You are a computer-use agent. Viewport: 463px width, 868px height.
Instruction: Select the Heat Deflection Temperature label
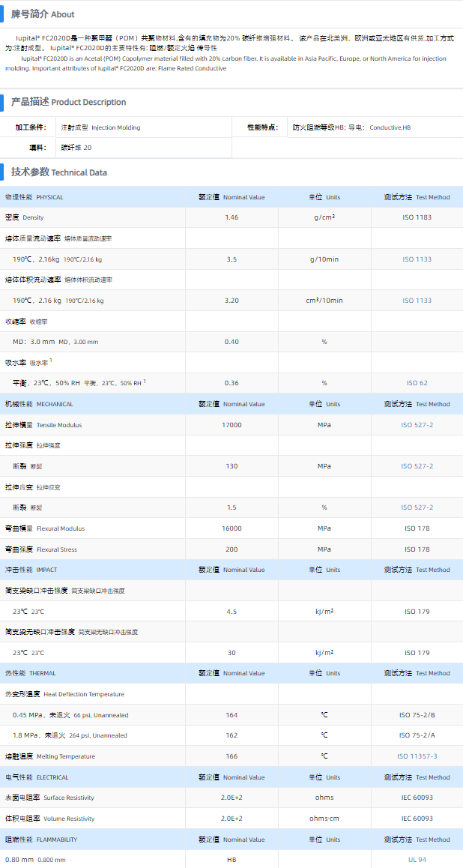(64, 694)
